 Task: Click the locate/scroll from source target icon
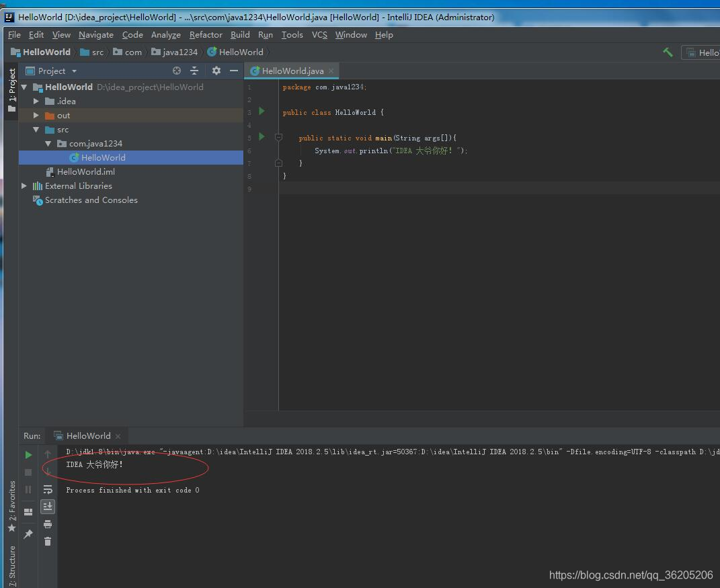[x=177, y=71]
